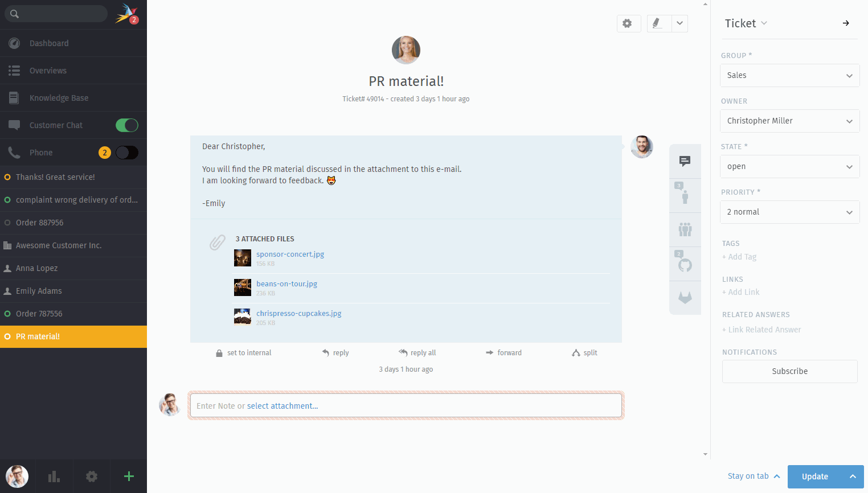Image resolution: width=868 pixels, height=493 pixels.
Task: Open the Group dropdown showing Sales
Action: click(x=789, y=75)
